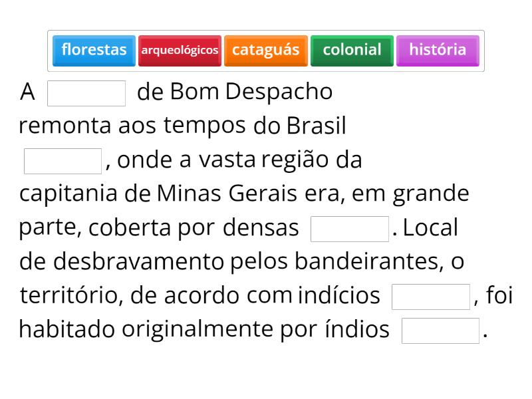Click the word "desbravamento" in the passage
Image resolution: width=532 pixels, height=399 pixels.
click(139, 261)
